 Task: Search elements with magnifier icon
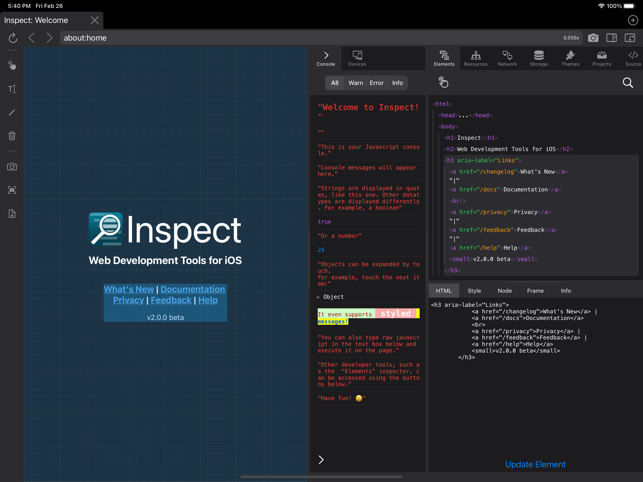tap(628, 82)
